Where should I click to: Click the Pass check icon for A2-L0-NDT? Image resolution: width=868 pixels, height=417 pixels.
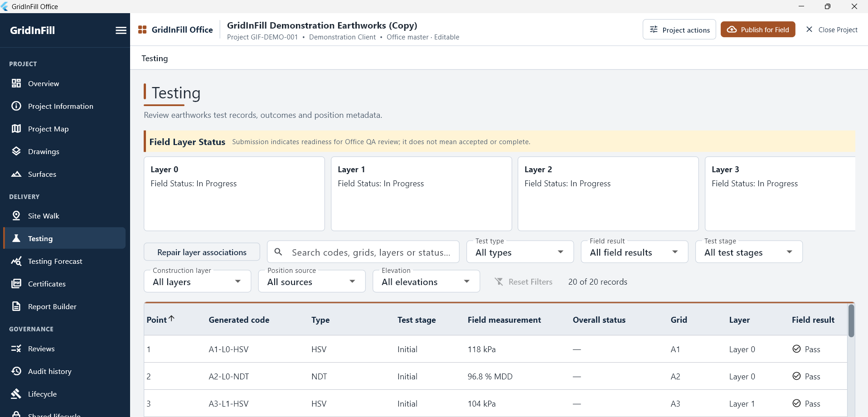[796, 376]
